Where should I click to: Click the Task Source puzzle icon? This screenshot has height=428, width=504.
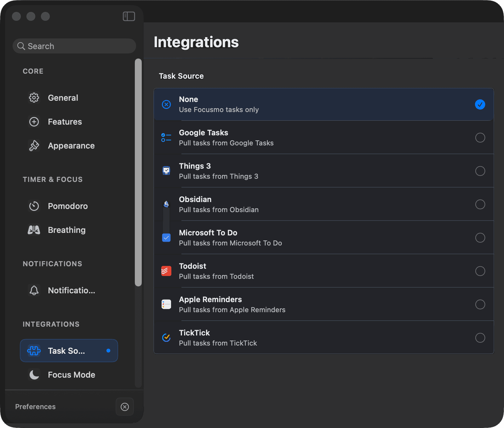tap(34, 351)
